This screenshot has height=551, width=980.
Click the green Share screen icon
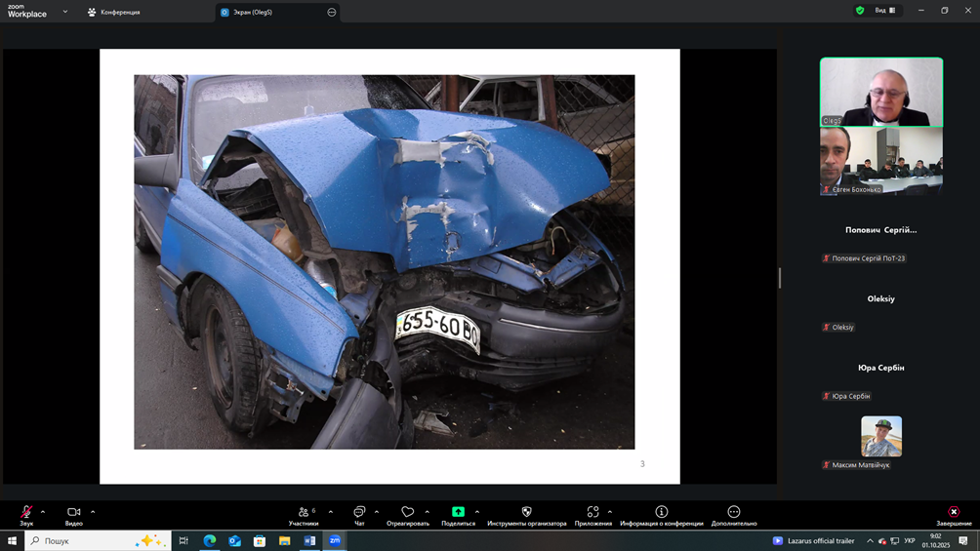point(458,512)
